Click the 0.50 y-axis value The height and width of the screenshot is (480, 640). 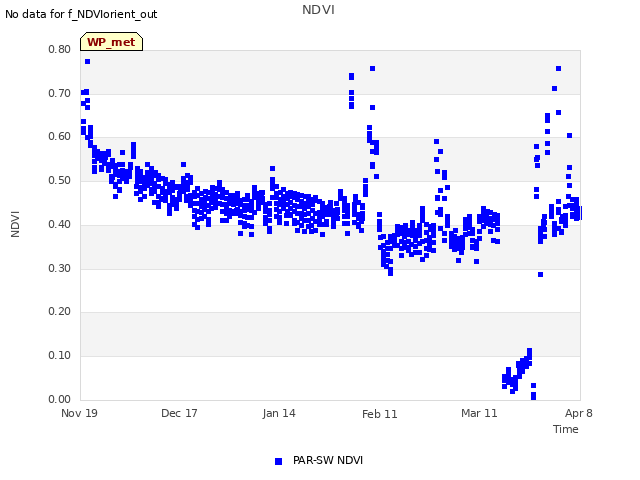coord(60,180)
